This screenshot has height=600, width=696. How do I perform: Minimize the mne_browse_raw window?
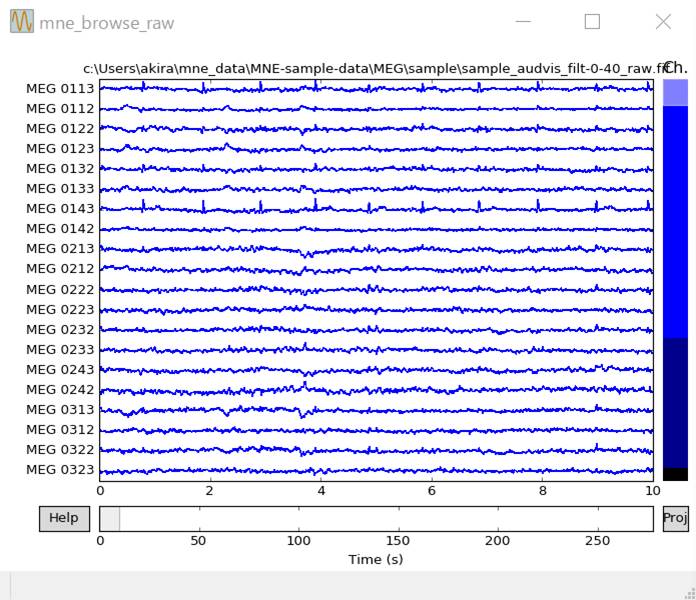pyautogui.click(x=521, y=22)
